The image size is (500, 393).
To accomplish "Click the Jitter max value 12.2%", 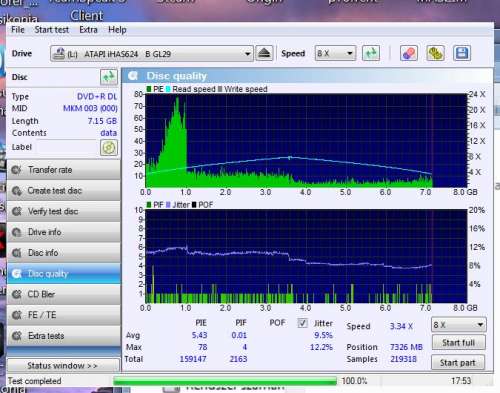I will pos(321,347).
